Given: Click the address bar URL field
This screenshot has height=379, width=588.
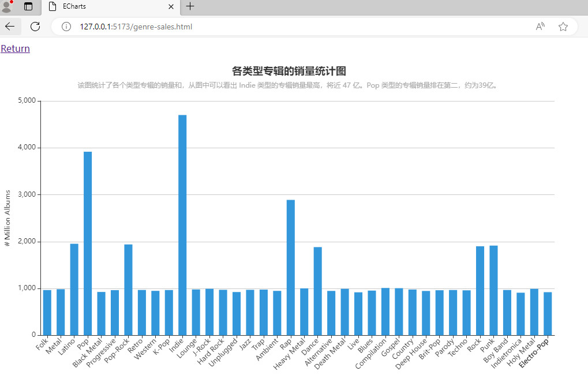Looking at the screenshot, I should 289,27.
